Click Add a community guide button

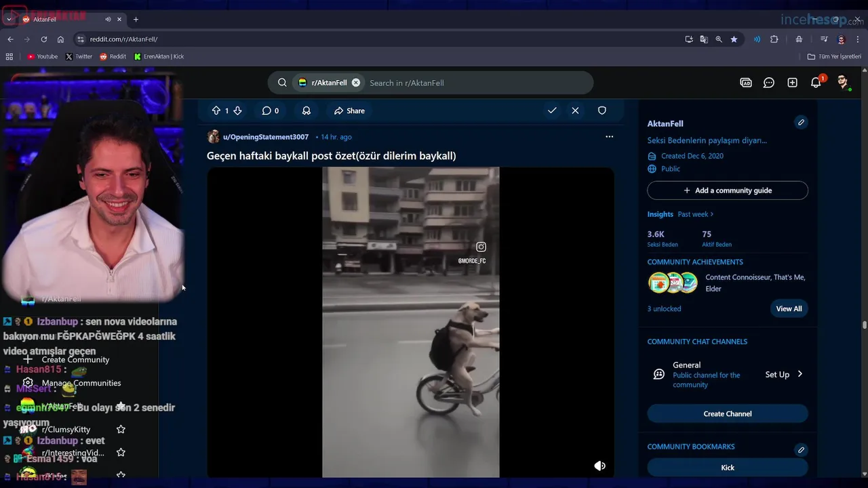pyautogui.click(x=728, y=190)
